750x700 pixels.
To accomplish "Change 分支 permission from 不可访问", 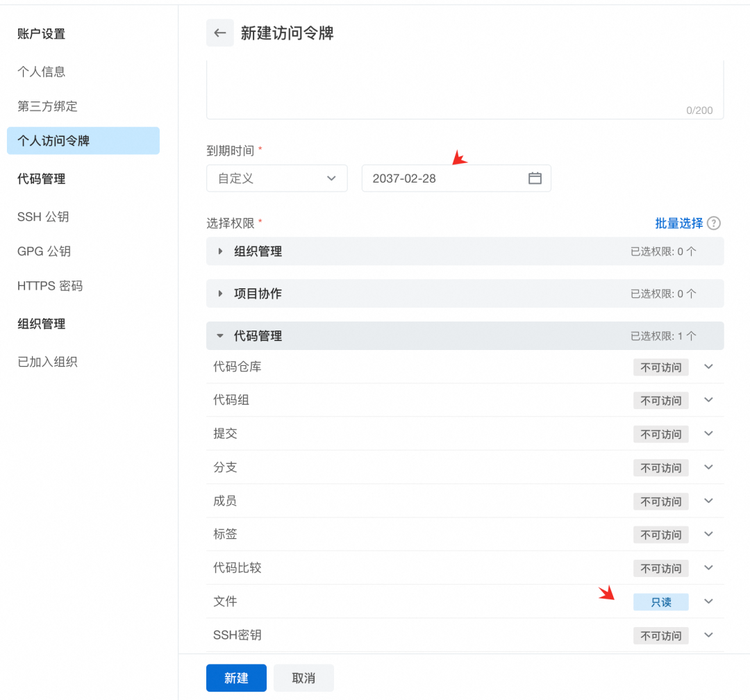I will click(x=660, y=467).
